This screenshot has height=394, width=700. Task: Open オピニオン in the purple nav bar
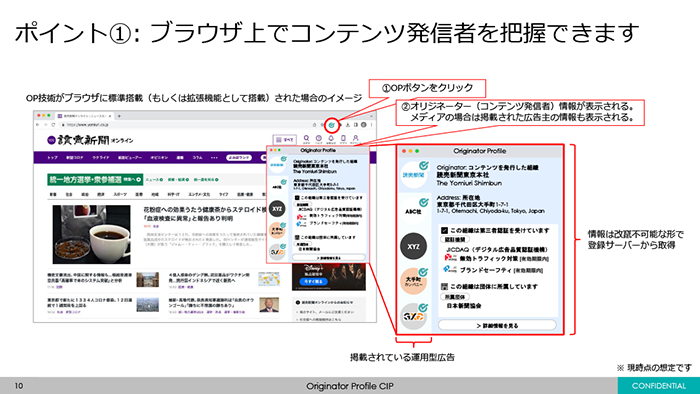tap(159, 158)
